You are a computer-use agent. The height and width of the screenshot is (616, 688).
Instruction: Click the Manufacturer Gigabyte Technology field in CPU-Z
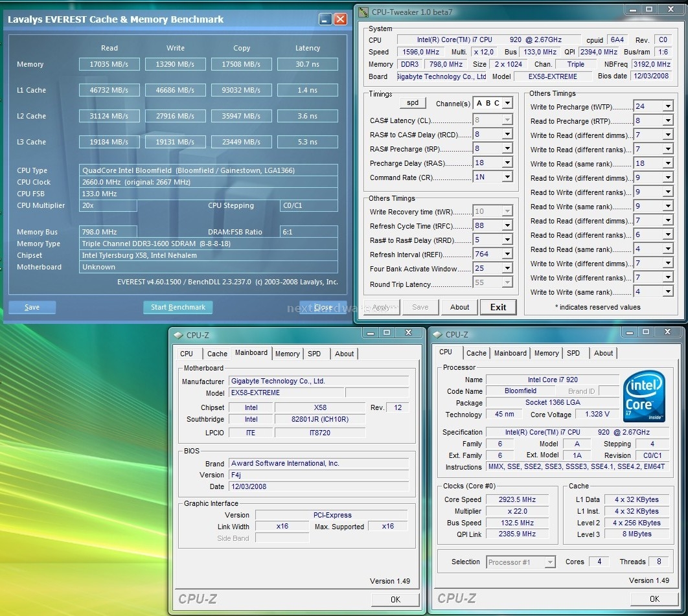click(319, 381)
